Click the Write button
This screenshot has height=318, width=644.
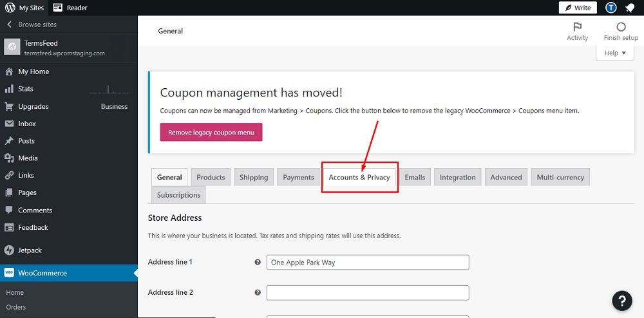coord(578,8)
